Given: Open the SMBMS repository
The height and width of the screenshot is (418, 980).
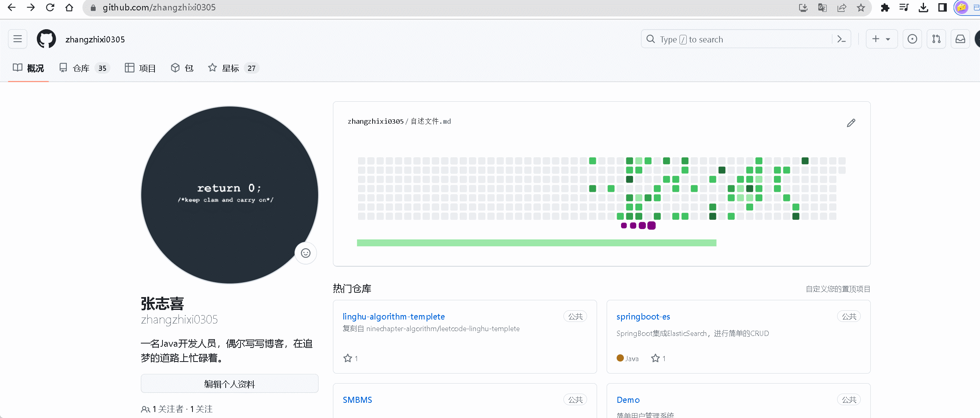Looking at the screenshot, I should point(357,400).
